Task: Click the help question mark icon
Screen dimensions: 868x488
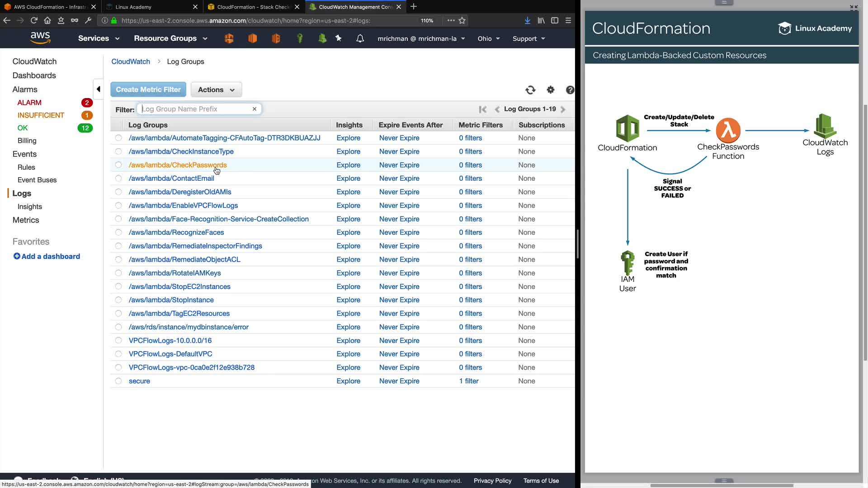Action: point(570,90)
